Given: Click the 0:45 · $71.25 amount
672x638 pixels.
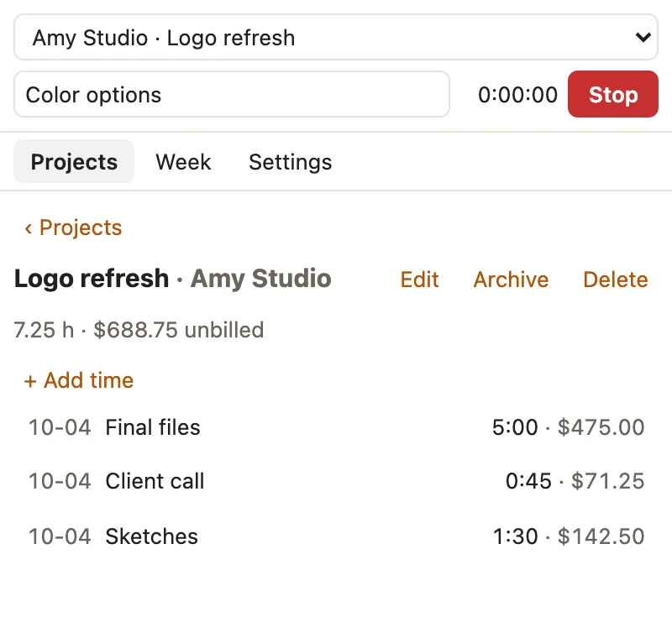Looking at the screenshot, I should (575, 481).
